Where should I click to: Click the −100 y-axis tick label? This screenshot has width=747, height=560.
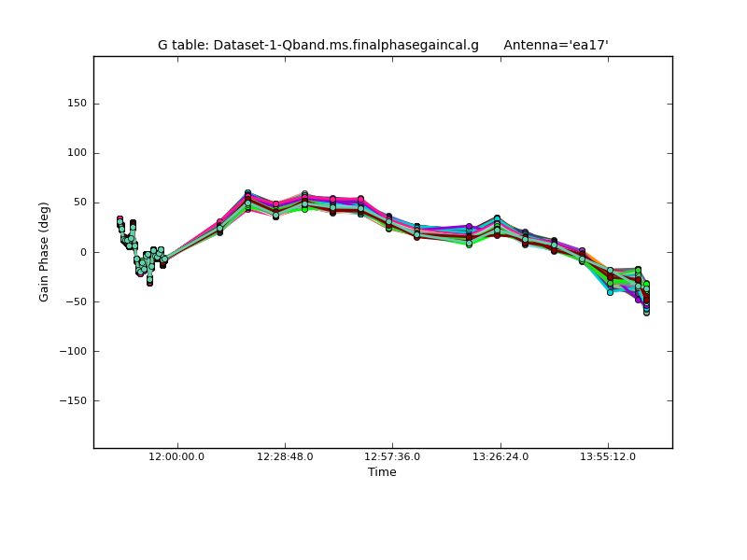click(x=72, y=351)
